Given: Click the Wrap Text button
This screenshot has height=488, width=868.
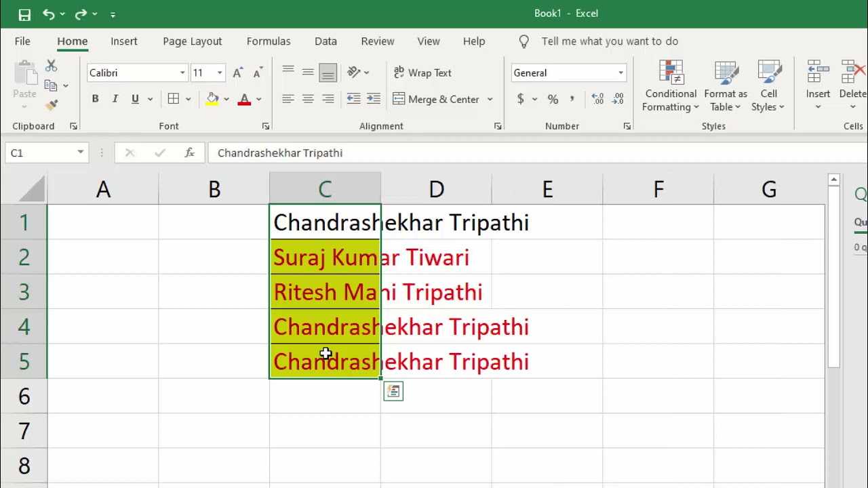Looking at the screenshot, I should coord(422,73).
